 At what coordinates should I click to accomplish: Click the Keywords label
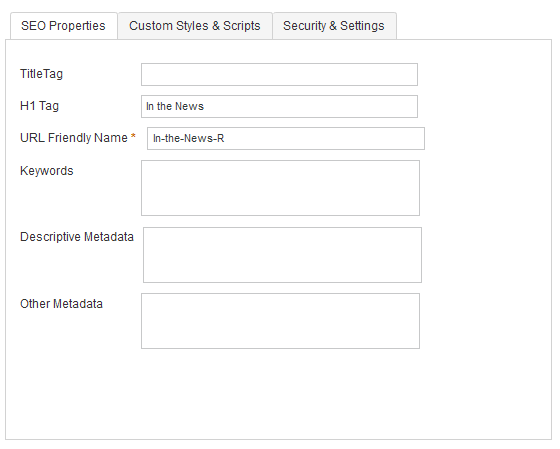46,171
